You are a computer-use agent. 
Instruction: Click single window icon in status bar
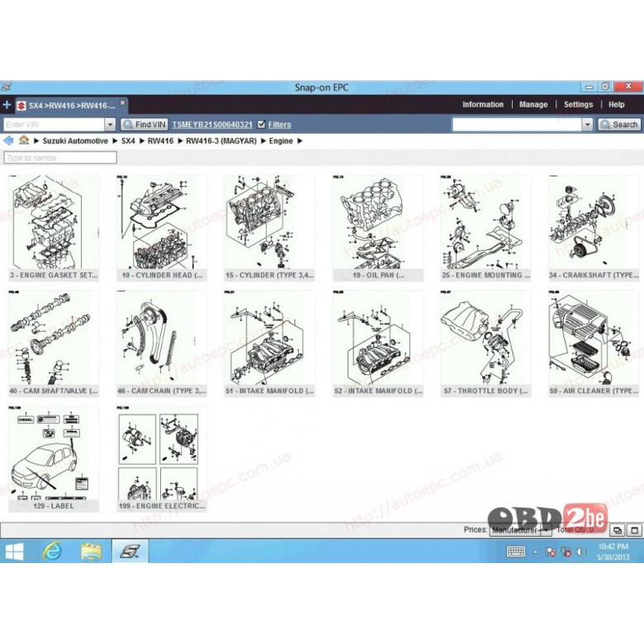point(634,530)
